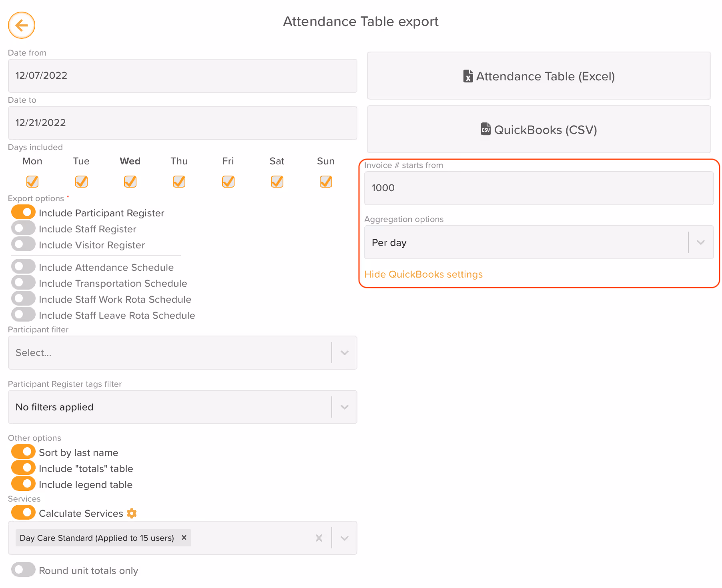Expand Participant filter chevron
This screenshot has width=722, height=588.
click(344, 353)
